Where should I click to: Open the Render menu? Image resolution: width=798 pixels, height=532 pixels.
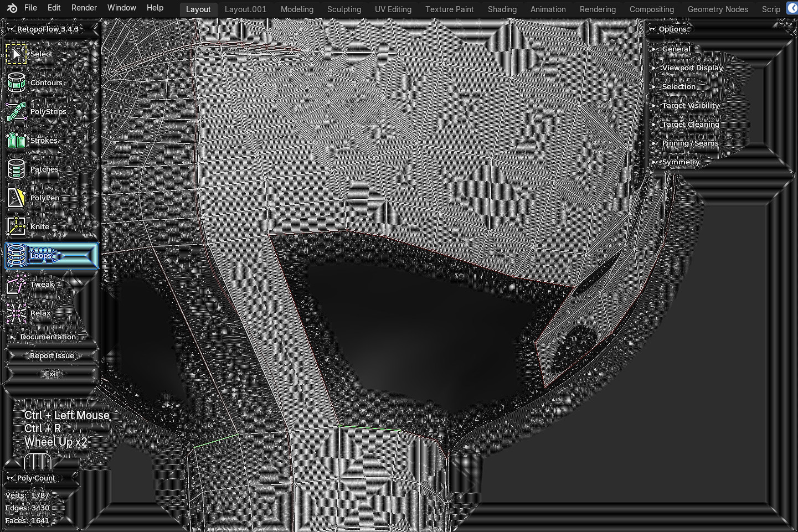(x=84, y=8)
